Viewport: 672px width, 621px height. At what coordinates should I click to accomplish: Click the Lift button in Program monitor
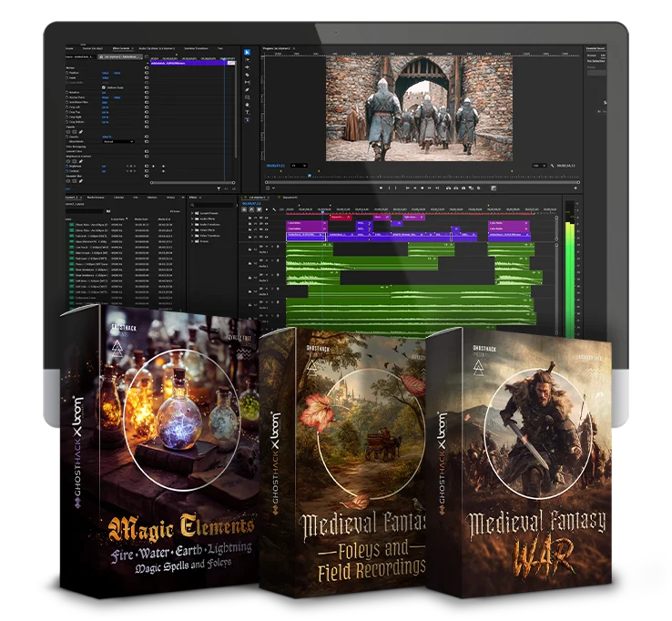coord(448,188)
